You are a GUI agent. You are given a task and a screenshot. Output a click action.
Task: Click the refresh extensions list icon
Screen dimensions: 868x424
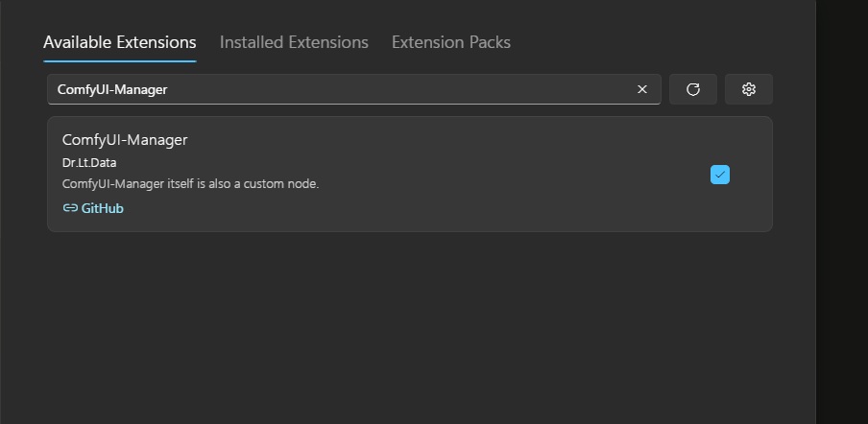pos(693,89)
